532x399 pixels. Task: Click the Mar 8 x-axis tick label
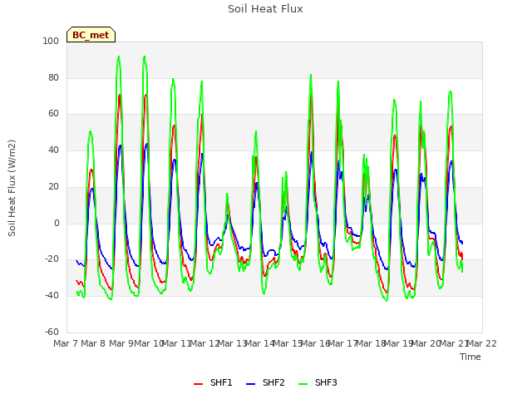93,343
